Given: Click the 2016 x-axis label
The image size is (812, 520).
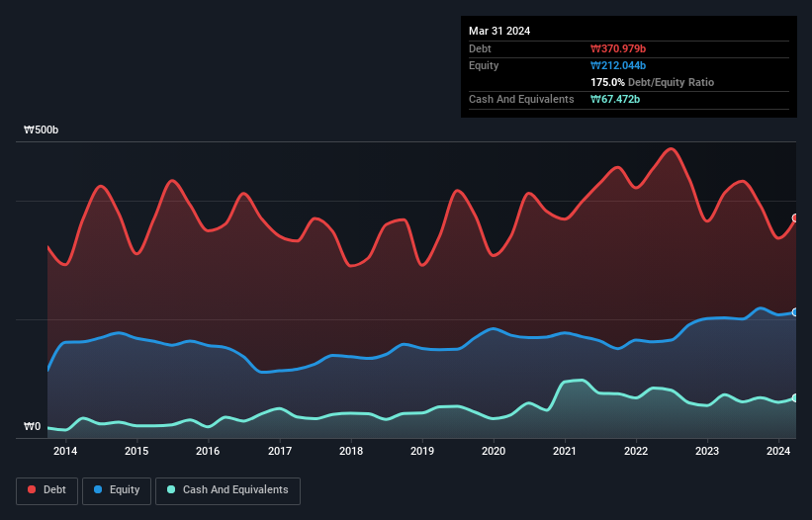Looking at the screenshot, I should tap(208, 451).
